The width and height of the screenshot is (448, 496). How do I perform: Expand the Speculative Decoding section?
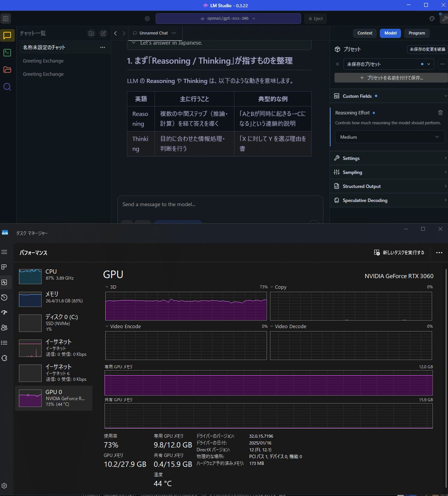389,200
